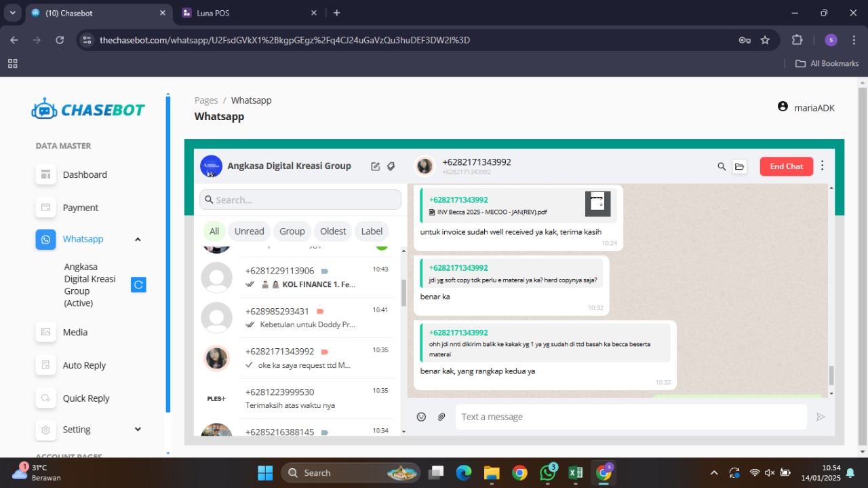Select the Group filter chip
This screenshot has height=488, width=868.
pyautogui.click(x=292, y=231)
